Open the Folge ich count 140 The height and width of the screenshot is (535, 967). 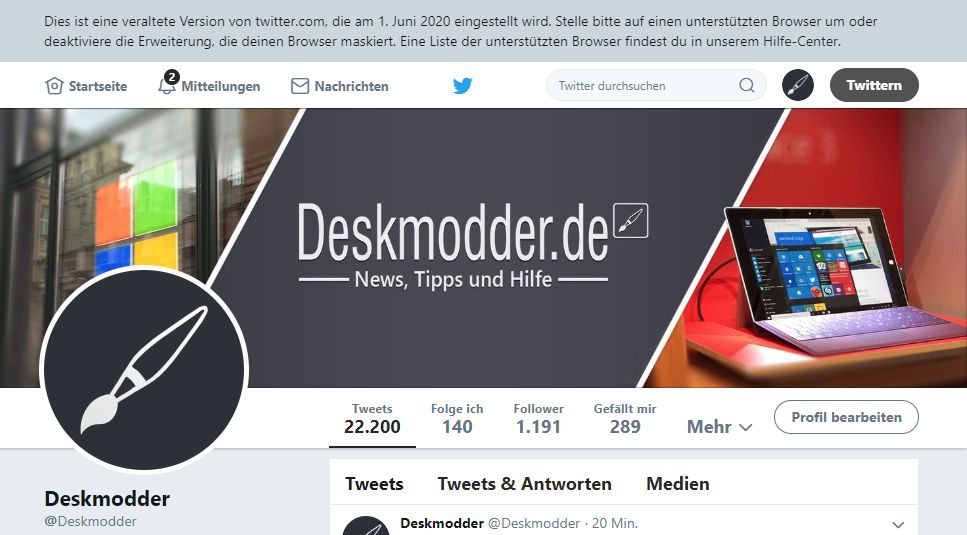pos(457,419)
